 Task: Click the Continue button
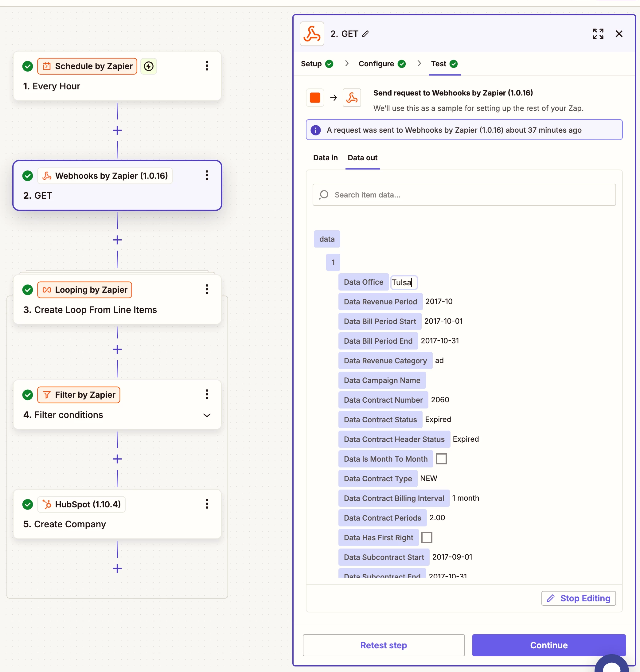[548, 645]
